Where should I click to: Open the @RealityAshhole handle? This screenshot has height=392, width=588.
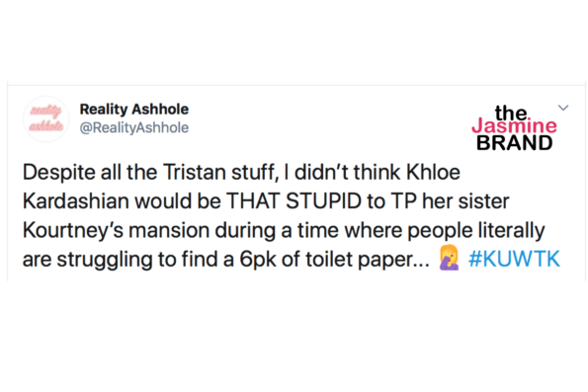133,127
